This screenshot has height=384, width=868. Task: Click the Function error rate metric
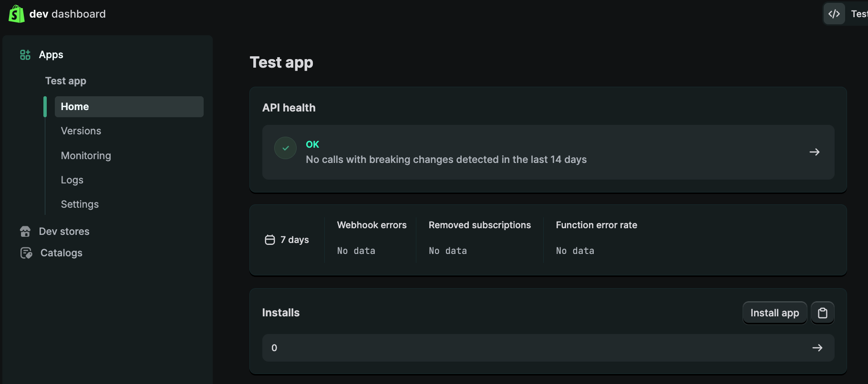597,225
